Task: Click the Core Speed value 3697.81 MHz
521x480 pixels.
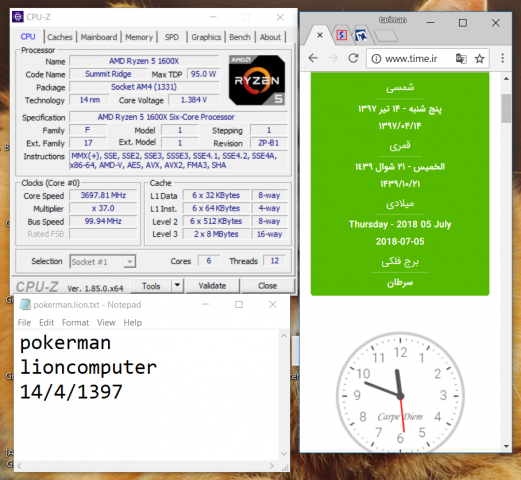Action: tap(103, 195)
